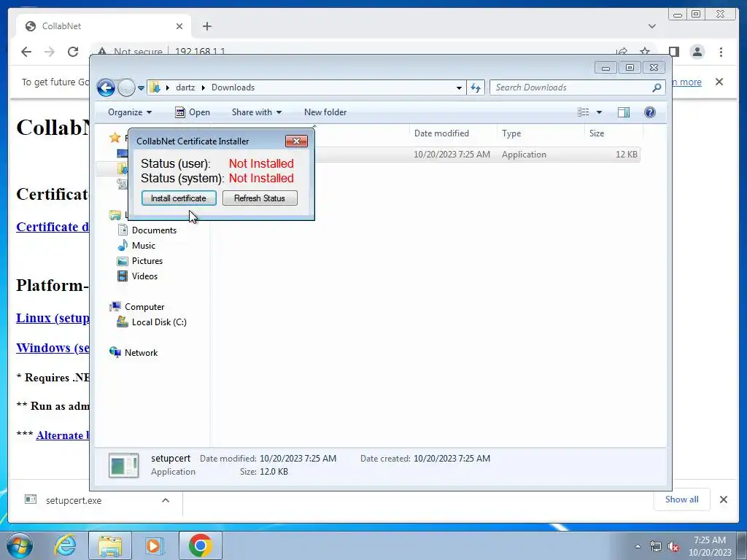Open Documents library in sidebar
Viewport: 747px width, 560px height.
point(147,230)
